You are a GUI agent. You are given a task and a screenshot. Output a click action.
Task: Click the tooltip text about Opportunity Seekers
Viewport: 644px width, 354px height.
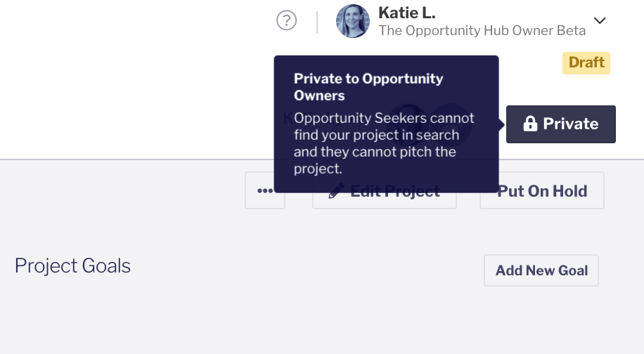click(384, 143)
